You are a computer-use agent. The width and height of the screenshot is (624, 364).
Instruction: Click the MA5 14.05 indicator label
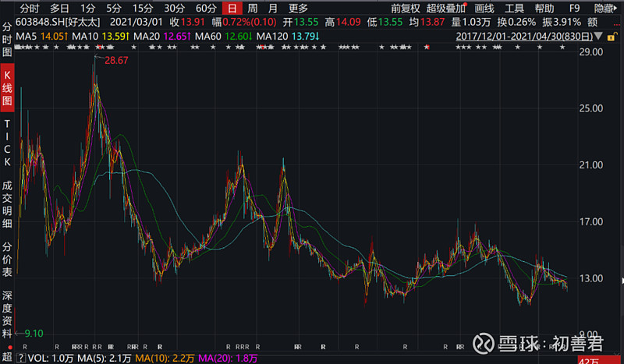pos(42,37)
